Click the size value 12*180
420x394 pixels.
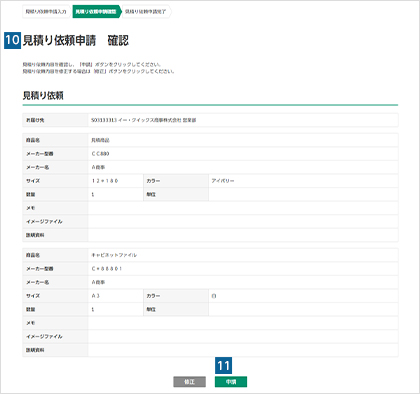105,181
